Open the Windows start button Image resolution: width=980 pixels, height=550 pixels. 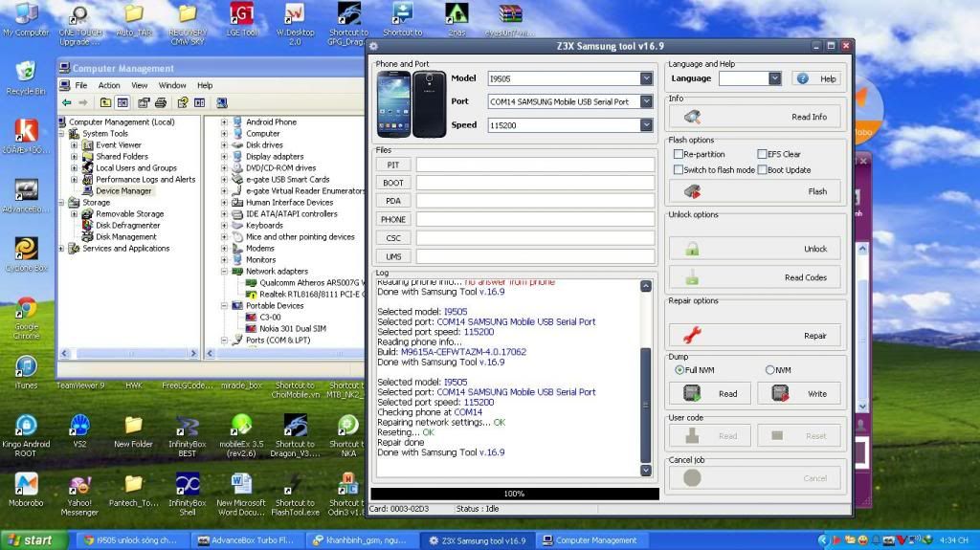[33, 540]
